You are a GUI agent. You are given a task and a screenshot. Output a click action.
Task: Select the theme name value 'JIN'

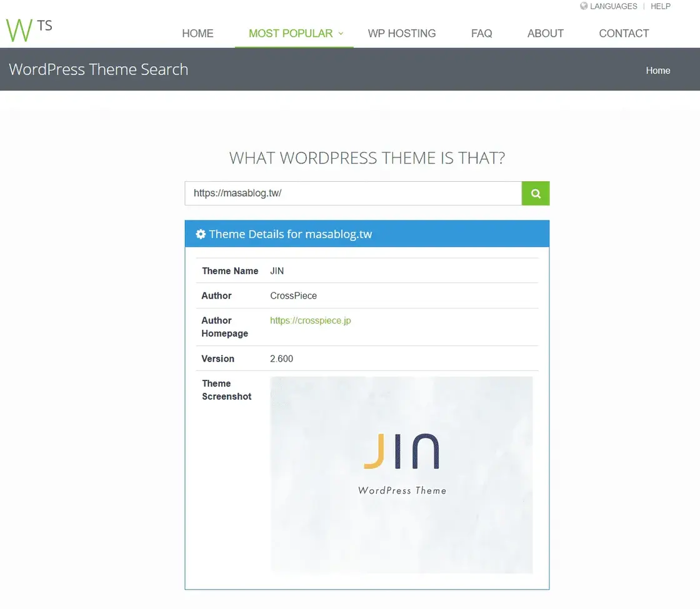point(277,271)
